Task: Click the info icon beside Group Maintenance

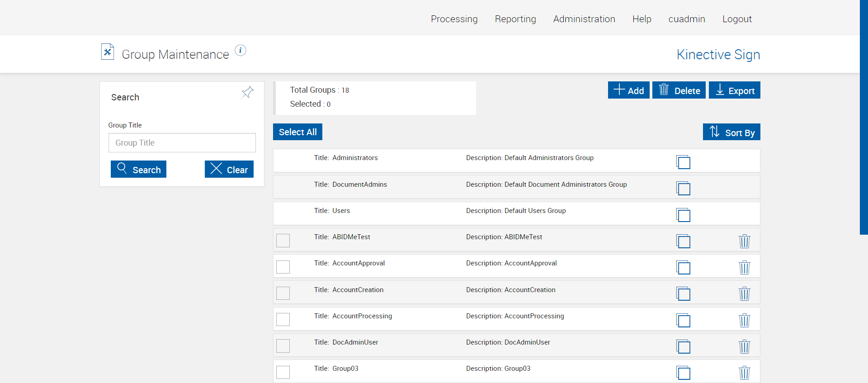Action: point(241,51)
